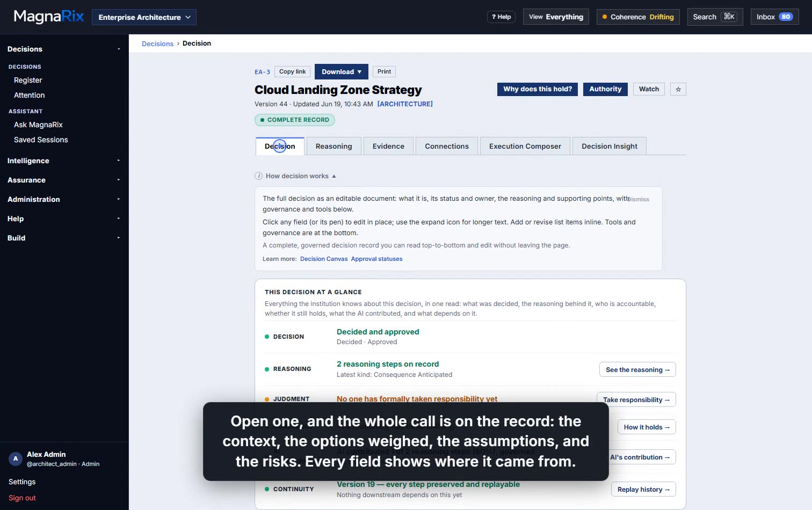Click the Help button in top bar
This screenshot has width=812, height=510.
pyautogui.click(x=501, y=17)
